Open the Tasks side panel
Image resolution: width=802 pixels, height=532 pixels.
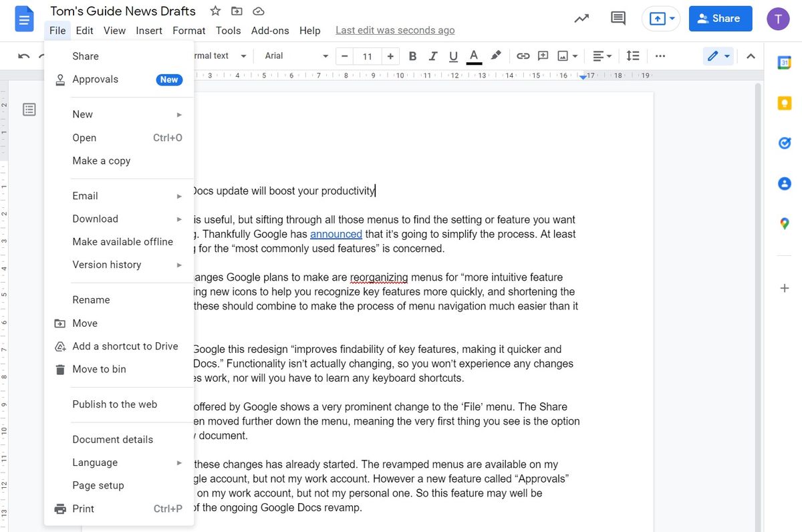click(784, 142)
